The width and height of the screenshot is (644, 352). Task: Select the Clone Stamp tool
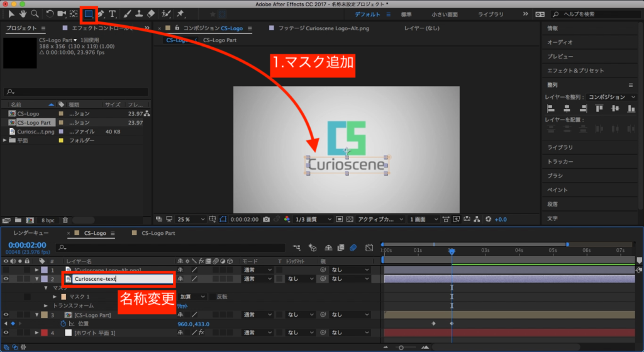coord(138,13)
